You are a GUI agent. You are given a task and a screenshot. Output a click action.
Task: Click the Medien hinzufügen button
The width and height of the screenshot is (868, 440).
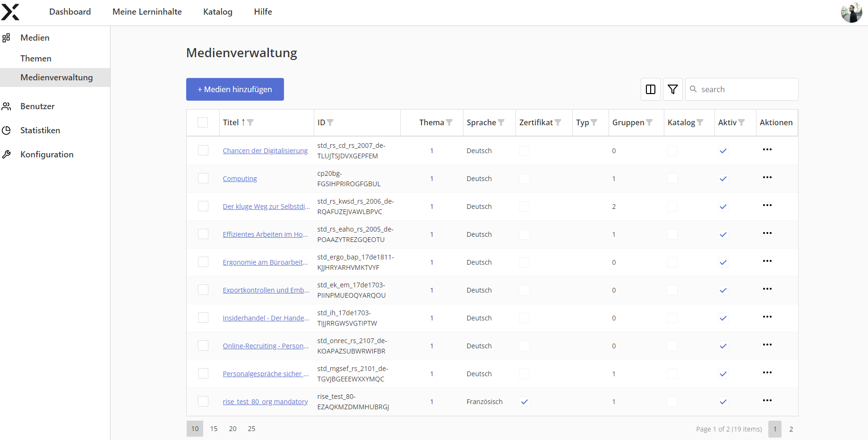(235, 89)
